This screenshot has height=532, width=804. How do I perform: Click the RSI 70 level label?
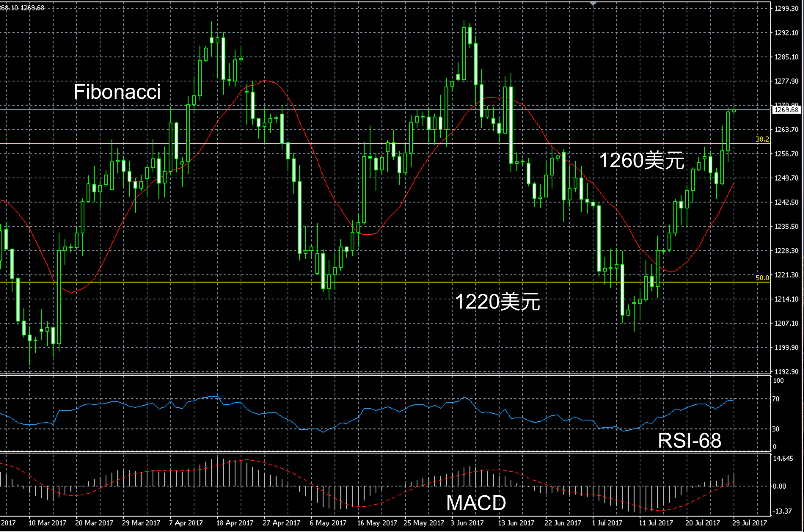pyautogui.click(x=776, y=399)
